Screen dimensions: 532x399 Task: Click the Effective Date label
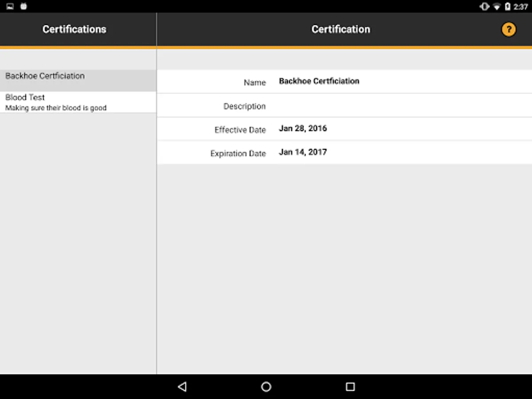coord(240,130)
